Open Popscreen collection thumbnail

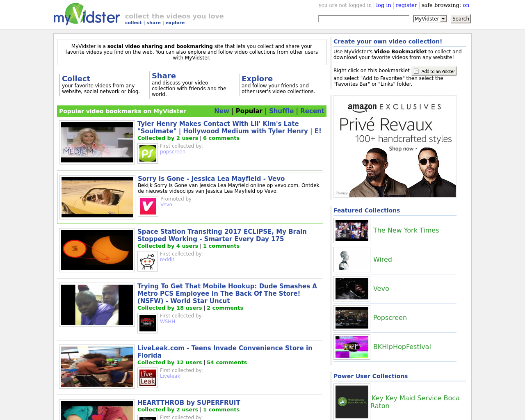point(352,318)
